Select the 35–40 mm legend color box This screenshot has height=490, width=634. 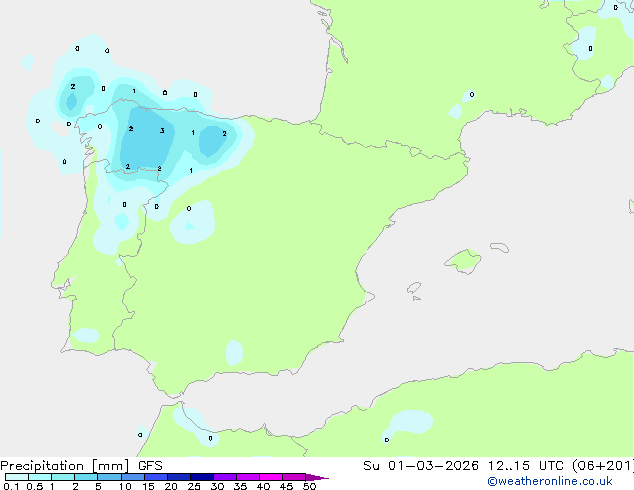click(x=248, y=477)
